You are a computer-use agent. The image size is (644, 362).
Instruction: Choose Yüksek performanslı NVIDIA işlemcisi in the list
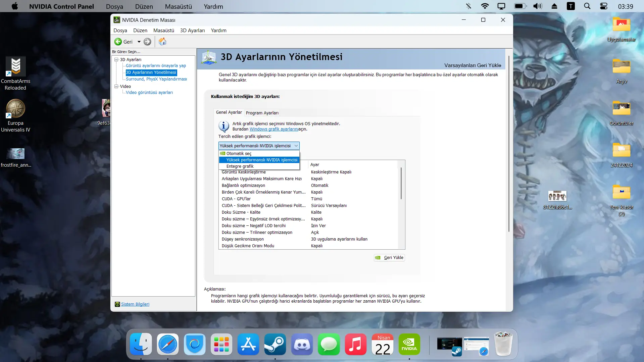click(259, 160)
